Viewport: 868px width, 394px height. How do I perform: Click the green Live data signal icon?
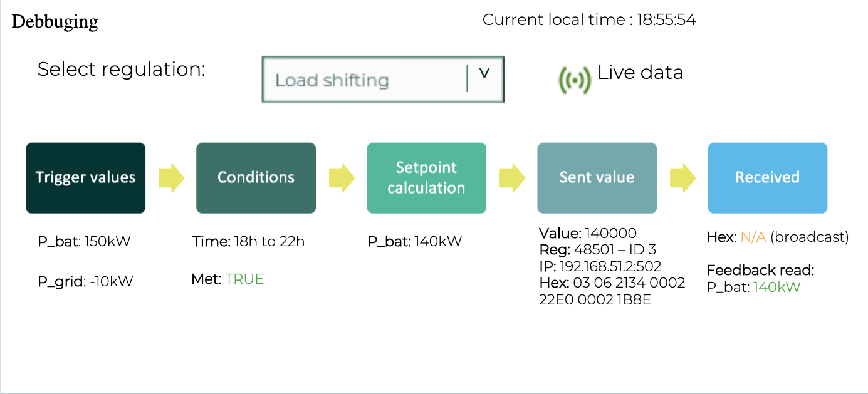[574, 80]
